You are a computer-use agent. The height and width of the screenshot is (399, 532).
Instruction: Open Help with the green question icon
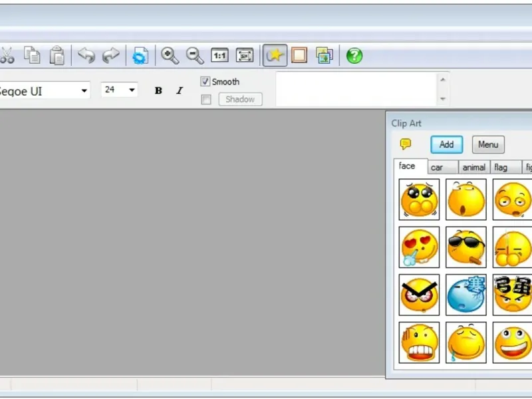[354, 55]
